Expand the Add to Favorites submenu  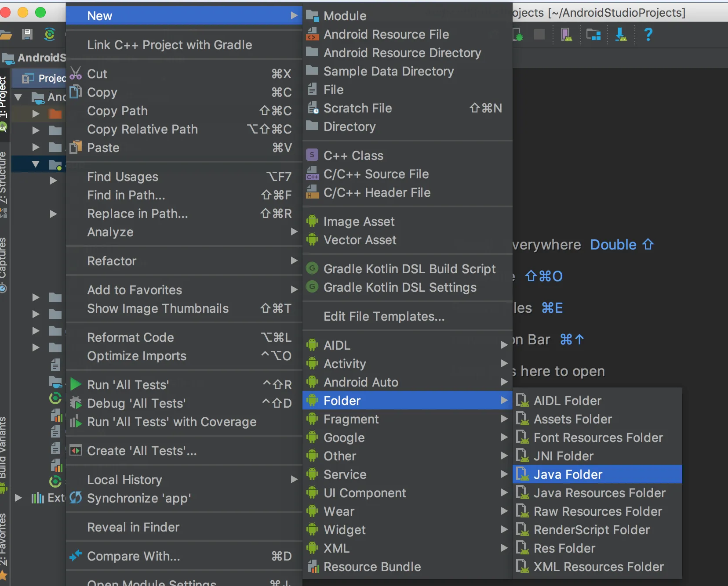click(x=184, y=290)
